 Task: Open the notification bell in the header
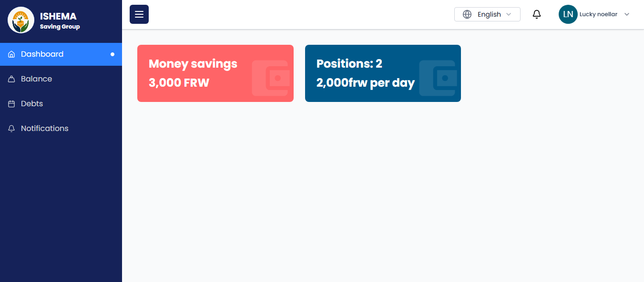coord(537,14)
